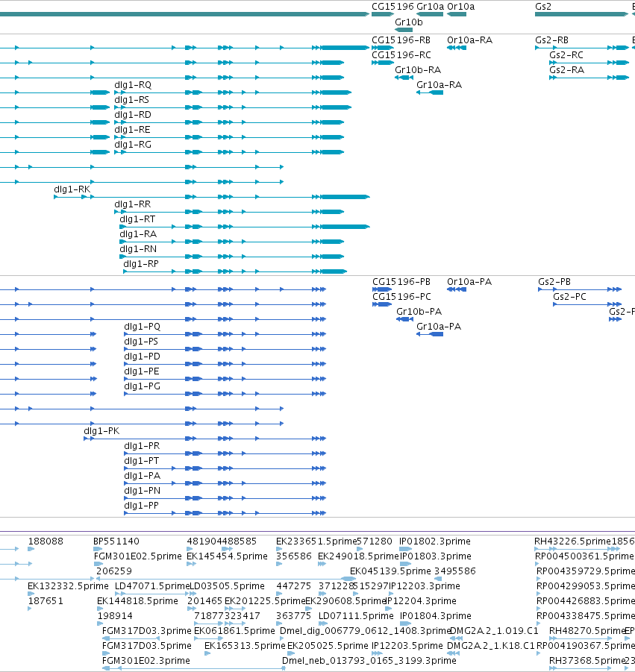This screenshot has width=635, height=672.
Task: Select transcript CG15196-RB
Action: tap(401, 40)
